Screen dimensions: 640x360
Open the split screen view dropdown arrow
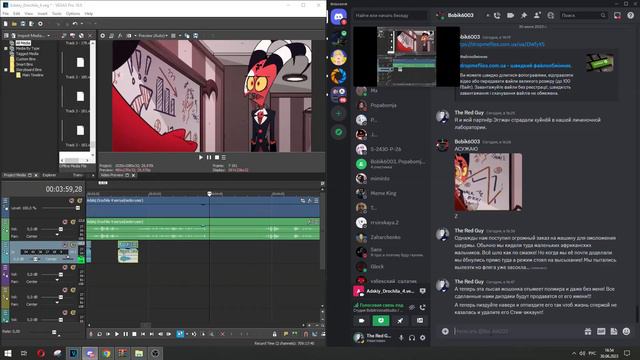[136, 36]
